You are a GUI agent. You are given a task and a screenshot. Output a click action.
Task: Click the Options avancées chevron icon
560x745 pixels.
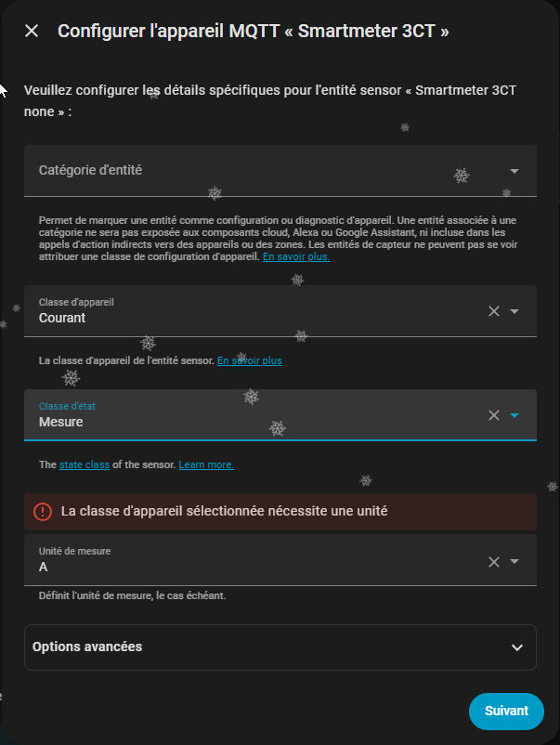517,647
